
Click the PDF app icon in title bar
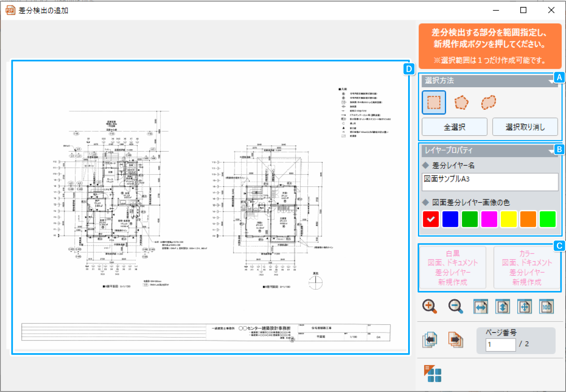coord(10,10)
